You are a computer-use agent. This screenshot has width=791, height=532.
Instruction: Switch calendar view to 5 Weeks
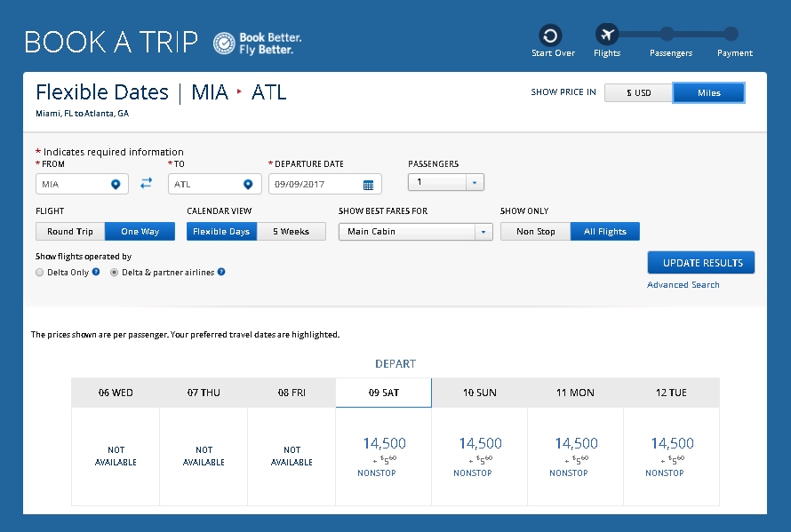(x=291, y=232)
